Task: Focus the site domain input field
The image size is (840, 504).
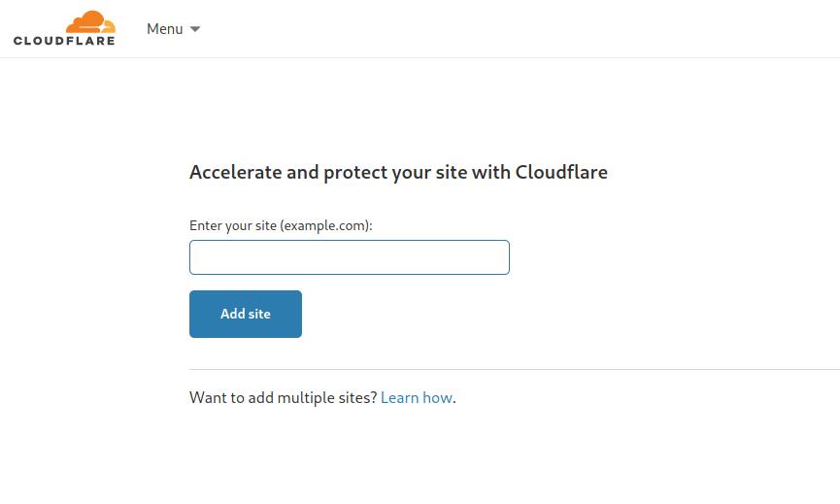Action: (350, 257)
